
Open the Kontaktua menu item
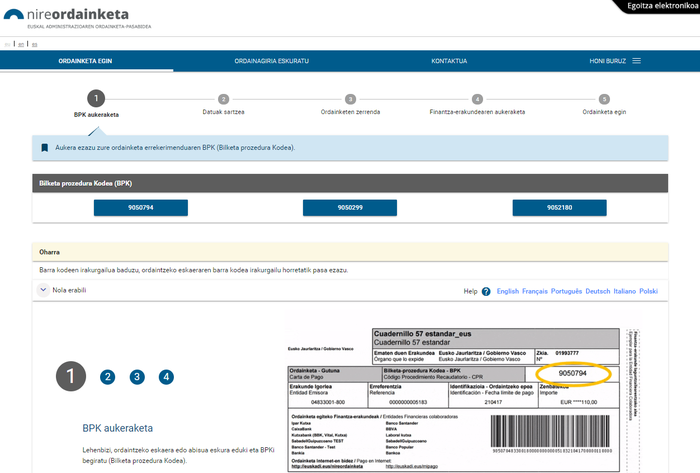point(449,61)
